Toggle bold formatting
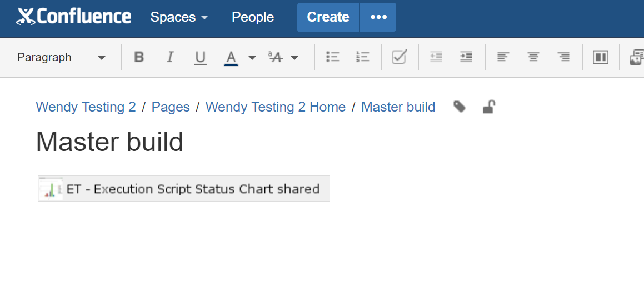The image size is (644, 292). (x=139, y=57)
